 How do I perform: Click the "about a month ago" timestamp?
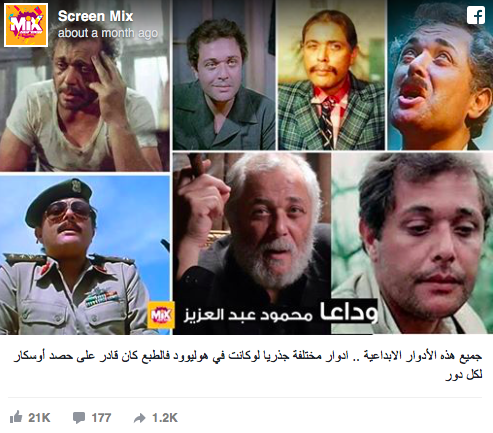(x=108, y=33)
